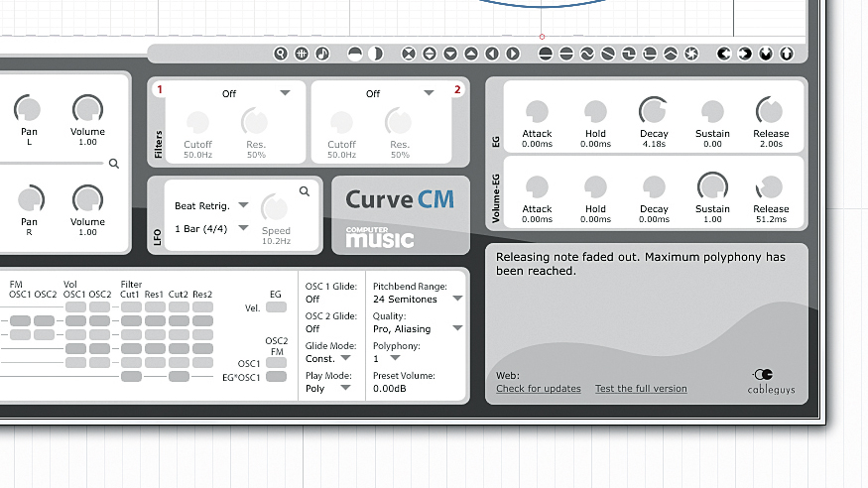Toggle bottom-row Cut2 filter modulation slot

[x=179, y=377]
